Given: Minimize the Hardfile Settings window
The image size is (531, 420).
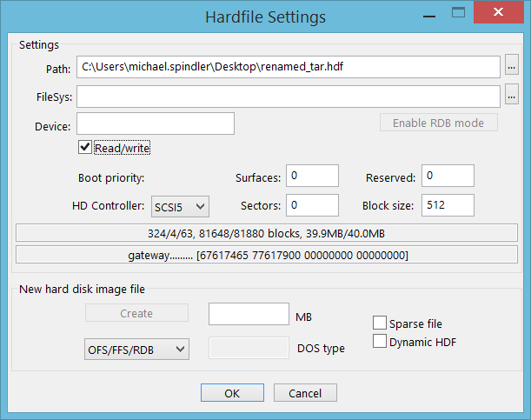Looking at the screenshot, I should 429,14.
